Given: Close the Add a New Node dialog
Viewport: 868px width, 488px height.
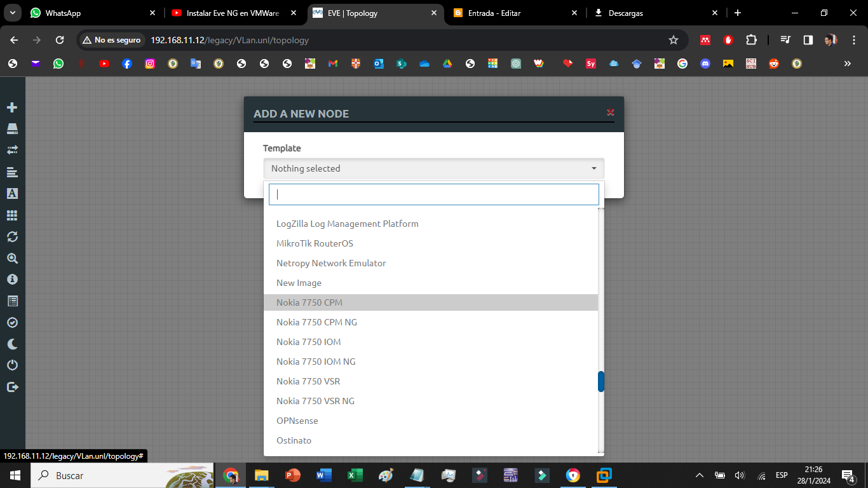Looking at the screenshot, I should click(x=611, y=112).
